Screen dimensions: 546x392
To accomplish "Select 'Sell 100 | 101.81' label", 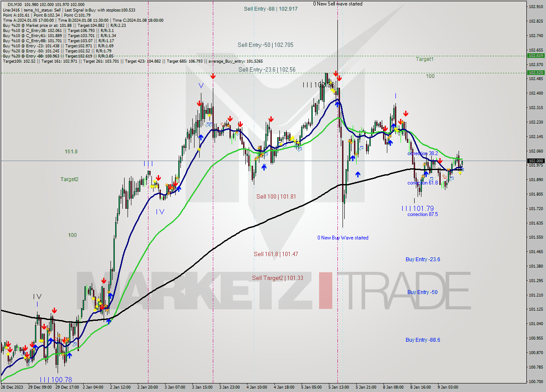I will (276, 196).
